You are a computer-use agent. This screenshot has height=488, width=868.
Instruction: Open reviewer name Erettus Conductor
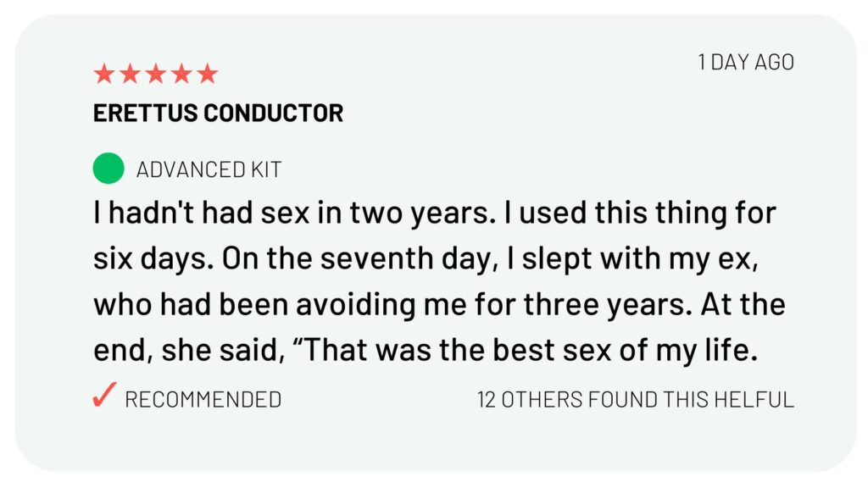(218, 113)
